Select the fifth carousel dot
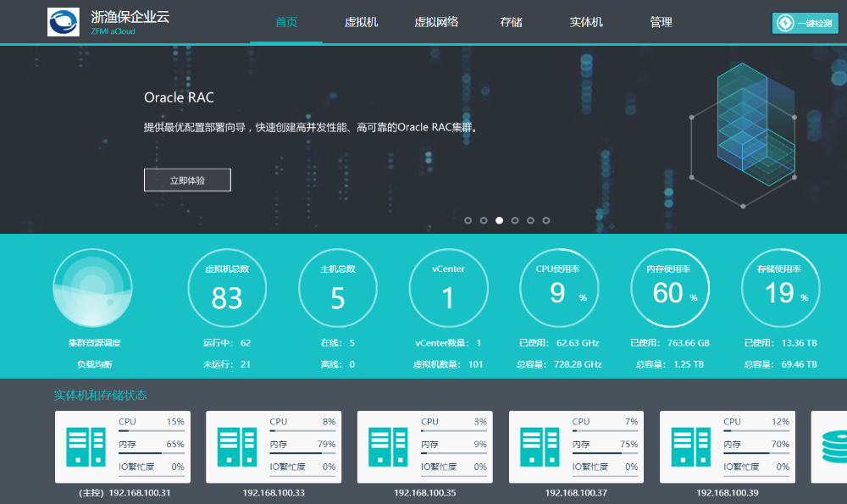The height and width of the screenshot is (504, 847). point(530,220)
